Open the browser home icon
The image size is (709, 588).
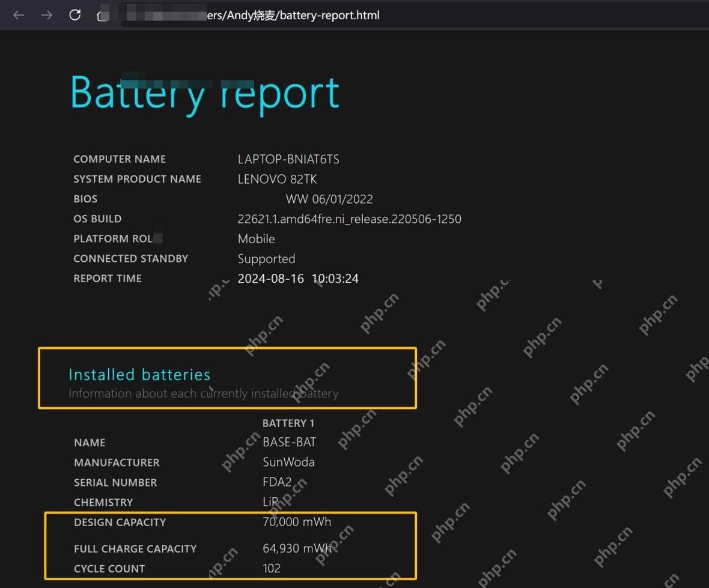click(103, 16)
